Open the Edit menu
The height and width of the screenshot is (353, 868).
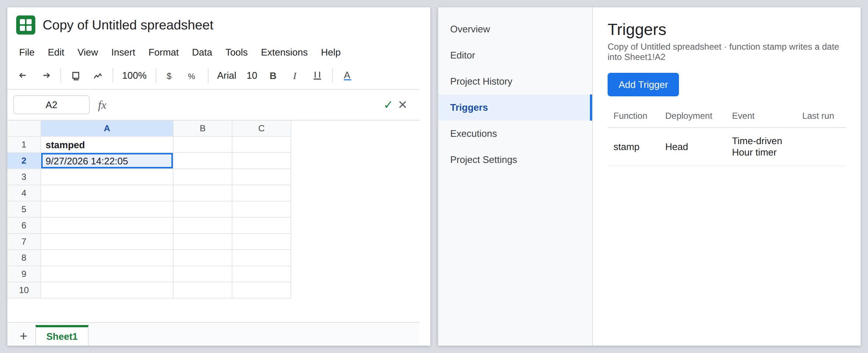56,52
